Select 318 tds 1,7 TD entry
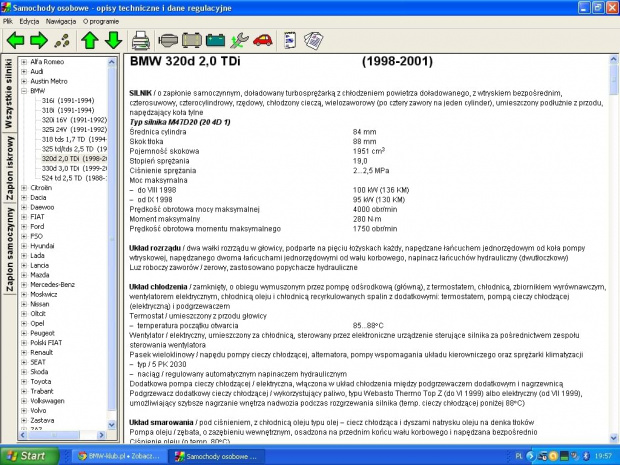 pos(74,139)
